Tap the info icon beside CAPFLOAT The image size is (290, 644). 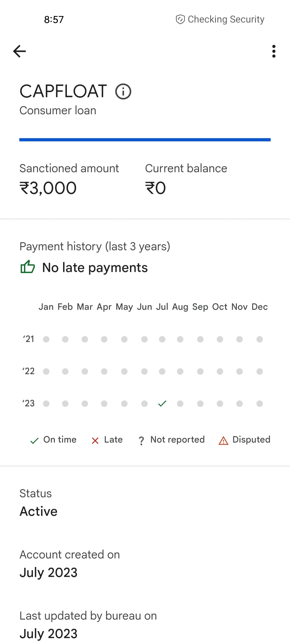point(123,92)
